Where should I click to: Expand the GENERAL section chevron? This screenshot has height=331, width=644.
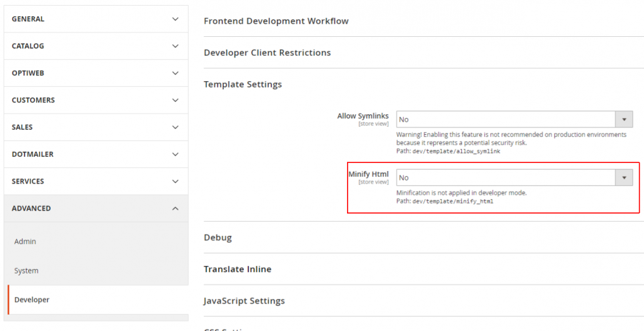click(x=175, y=19)
